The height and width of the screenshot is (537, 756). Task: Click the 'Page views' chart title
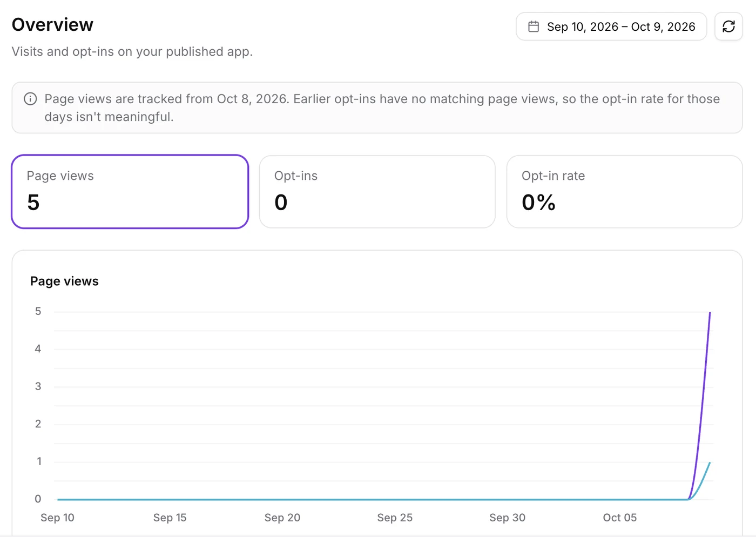[x=64, y=281]
